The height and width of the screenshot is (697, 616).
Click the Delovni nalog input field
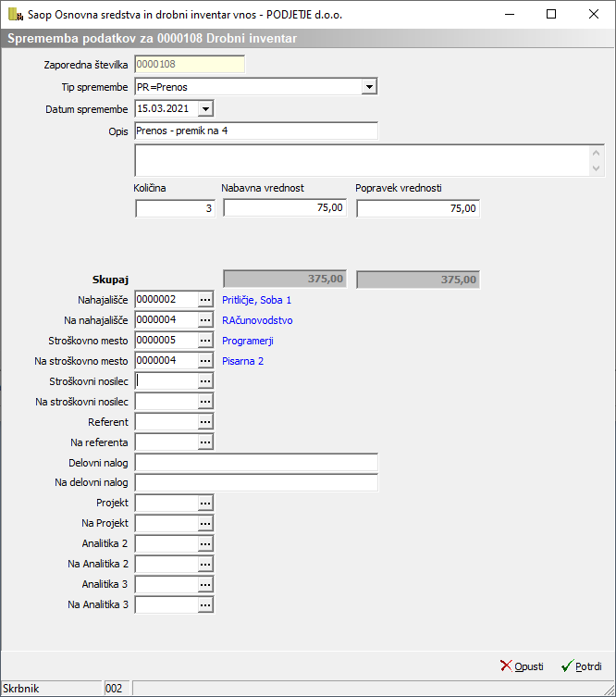point(256,463)
